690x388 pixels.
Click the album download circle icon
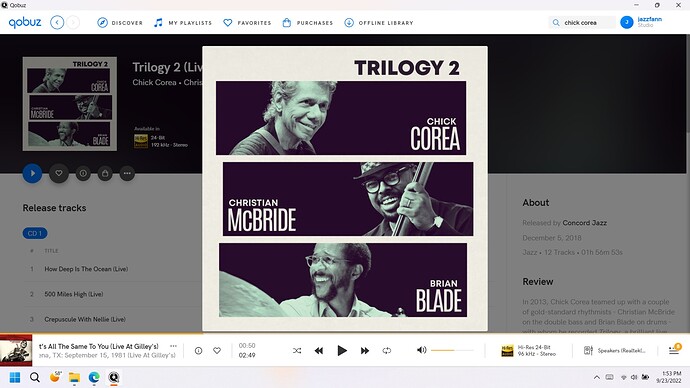point(83,173)
